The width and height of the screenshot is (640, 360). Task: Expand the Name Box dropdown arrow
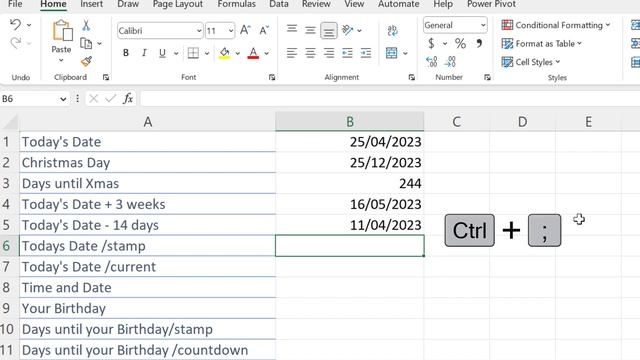click(x=63, y=99)
